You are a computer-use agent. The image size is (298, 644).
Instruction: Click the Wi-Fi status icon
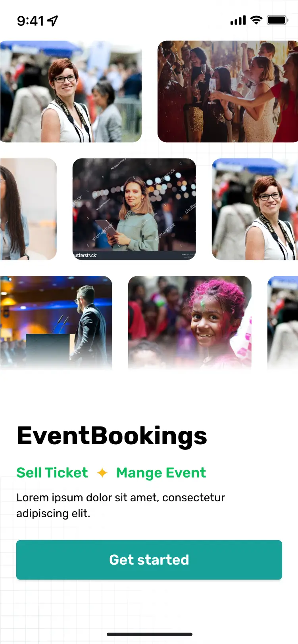[x=257, y=20]
